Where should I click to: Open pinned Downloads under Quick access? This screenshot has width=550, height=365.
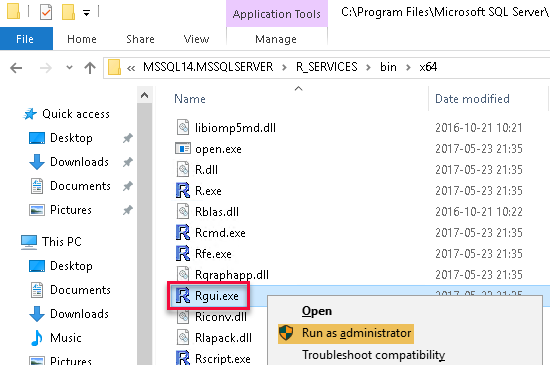pos(79,162)
